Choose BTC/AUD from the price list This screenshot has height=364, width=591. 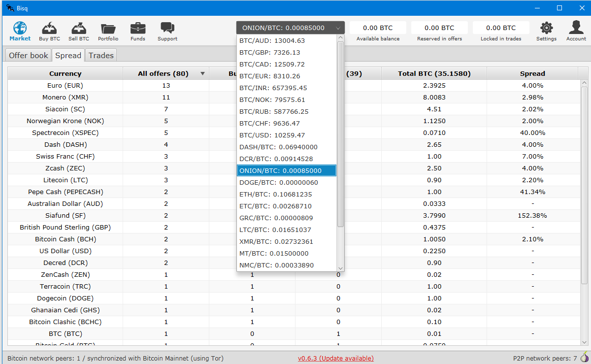click(x=287, y=40)
